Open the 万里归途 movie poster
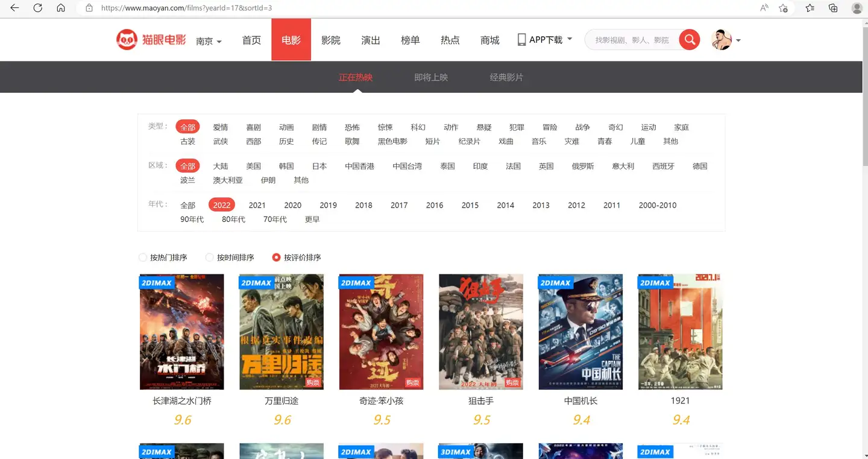This screenshot has height=459, width=868. pos(281,332)
